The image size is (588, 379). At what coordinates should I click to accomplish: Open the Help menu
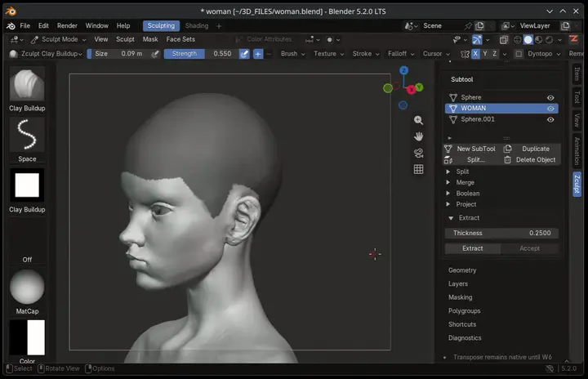[x=123, y=26]
